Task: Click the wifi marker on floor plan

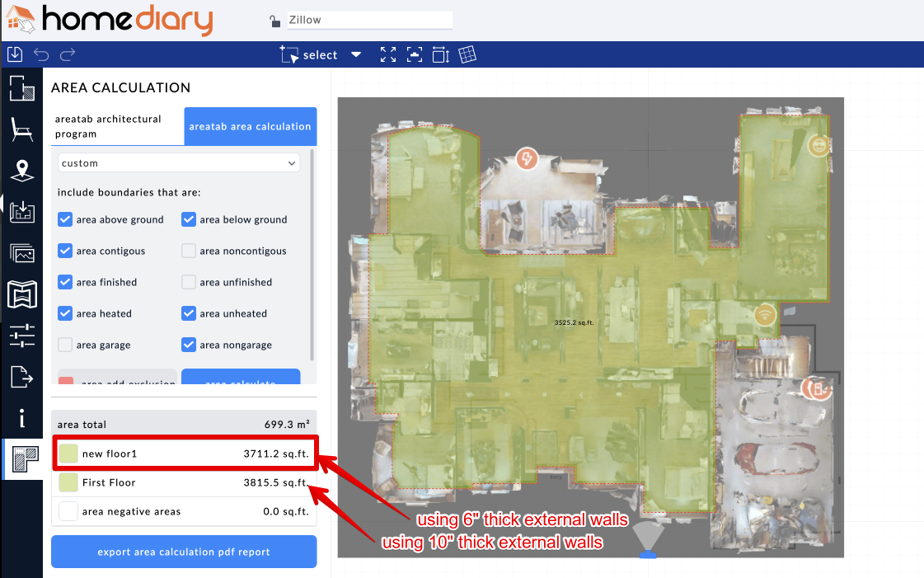Action: point(765,314)
